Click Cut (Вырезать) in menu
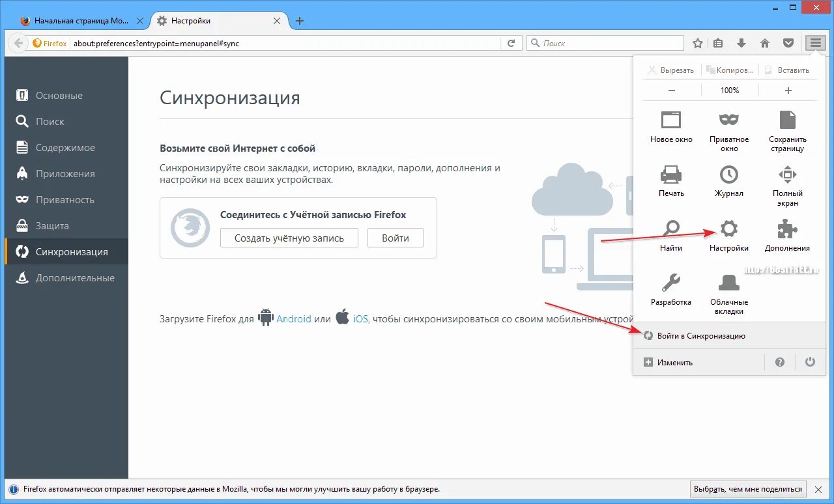The height and width of the screenshot is (504, 834). 672,70
